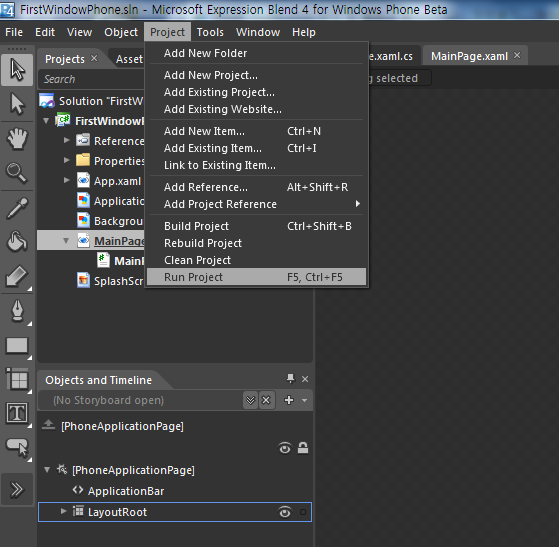
Task: Select the Zoom magnifier tool
Action: 17,173
